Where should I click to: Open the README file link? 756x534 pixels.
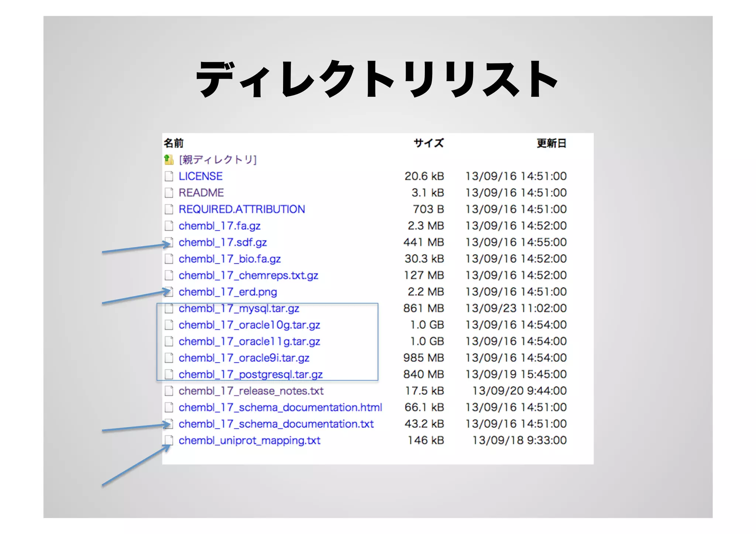pos(201,193)
